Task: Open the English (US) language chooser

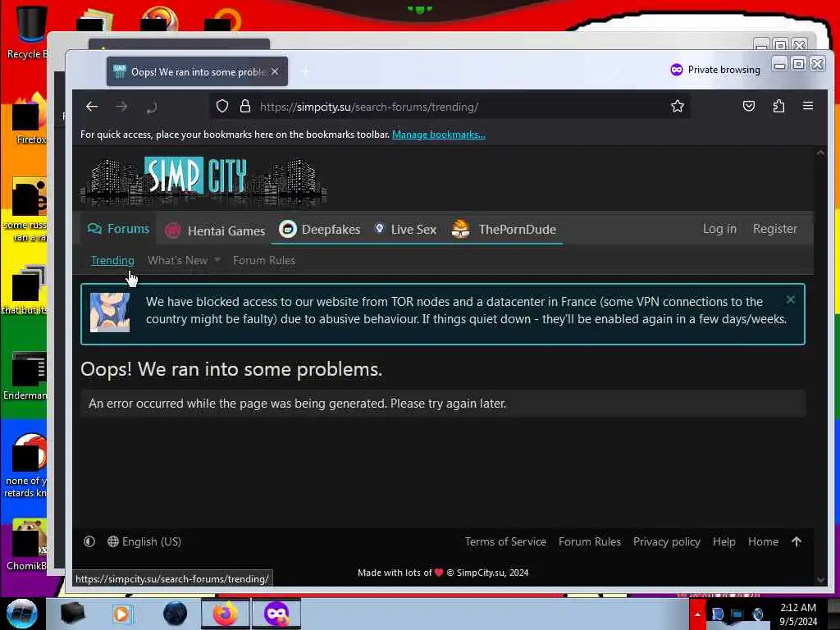Action: [144, 541]
